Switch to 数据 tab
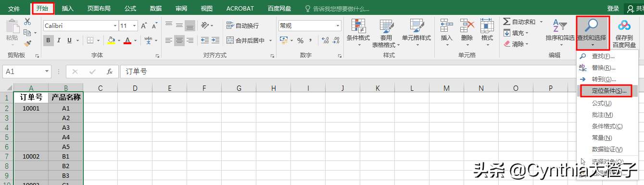Viewport: 644px width, 185px height. (156, 8)
